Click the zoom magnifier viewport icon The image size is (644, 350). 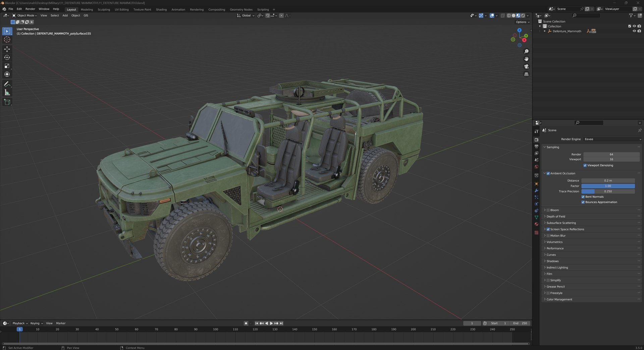pyautogui.click(x=526, y=51)
